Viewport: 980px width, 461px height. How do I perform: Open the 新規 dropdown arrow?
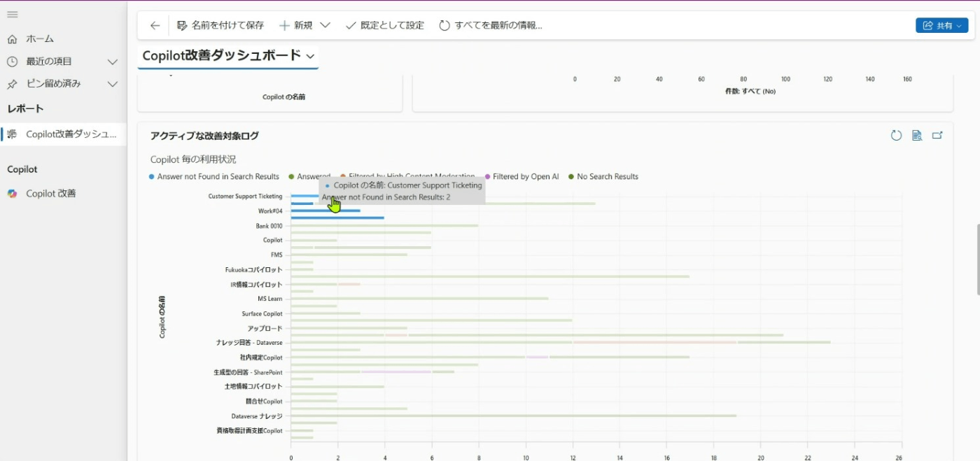[325, 25]
